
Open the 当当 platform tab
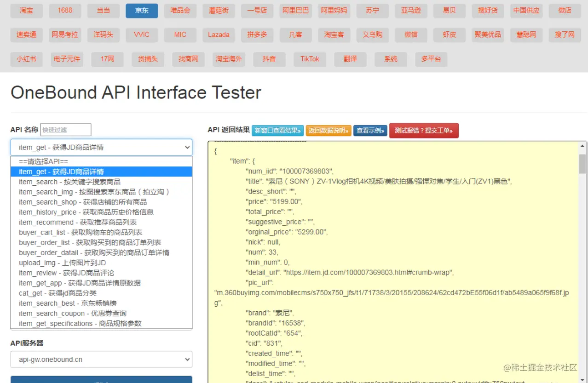[x=103, y=11]
